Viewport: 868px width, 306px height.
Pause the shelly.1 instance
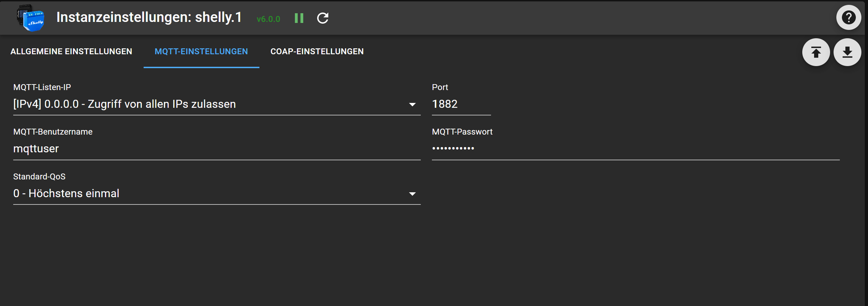[299, 18]
